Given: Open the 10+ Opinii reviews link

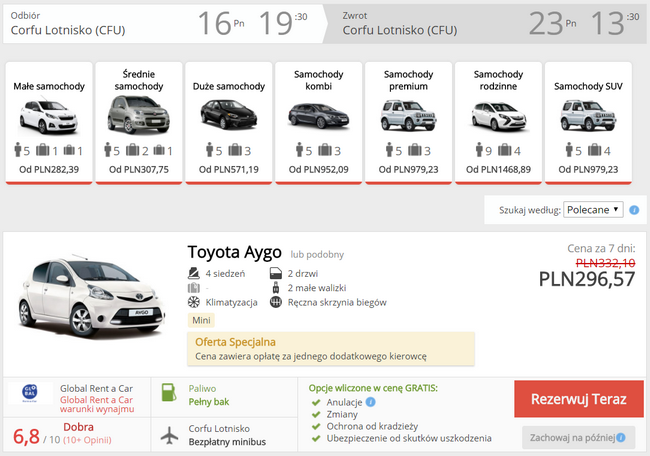Looking at the screenshot, I should click(87, 440).
